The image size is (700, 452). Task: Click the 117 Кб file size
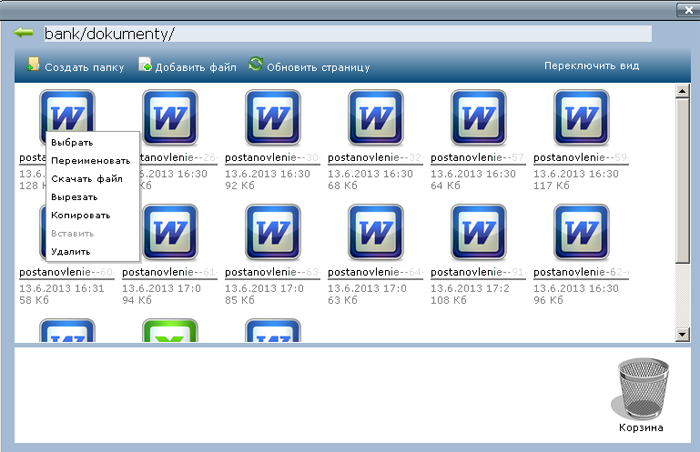coord(551,186)
